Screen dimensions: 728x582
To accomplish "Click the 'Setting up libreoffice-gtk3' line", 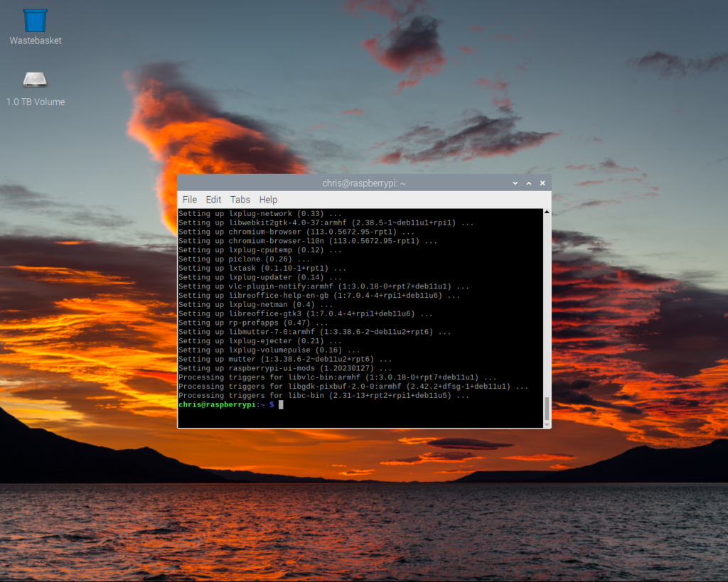I will tap(306, 314).
